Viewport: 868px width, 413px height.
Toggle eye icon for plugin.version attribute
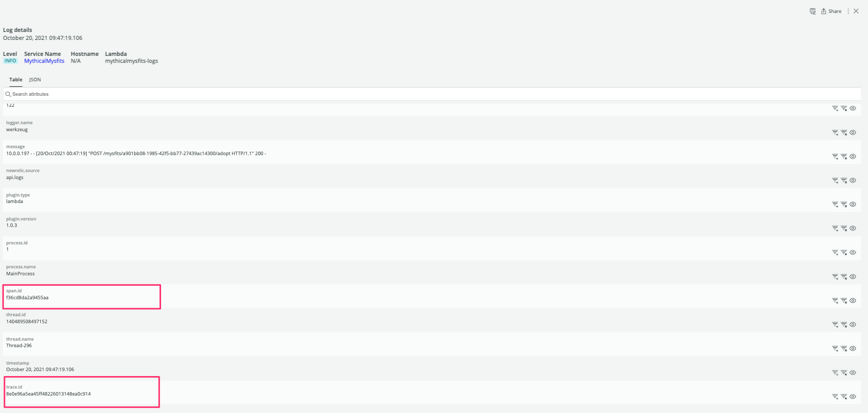[853, 228]
